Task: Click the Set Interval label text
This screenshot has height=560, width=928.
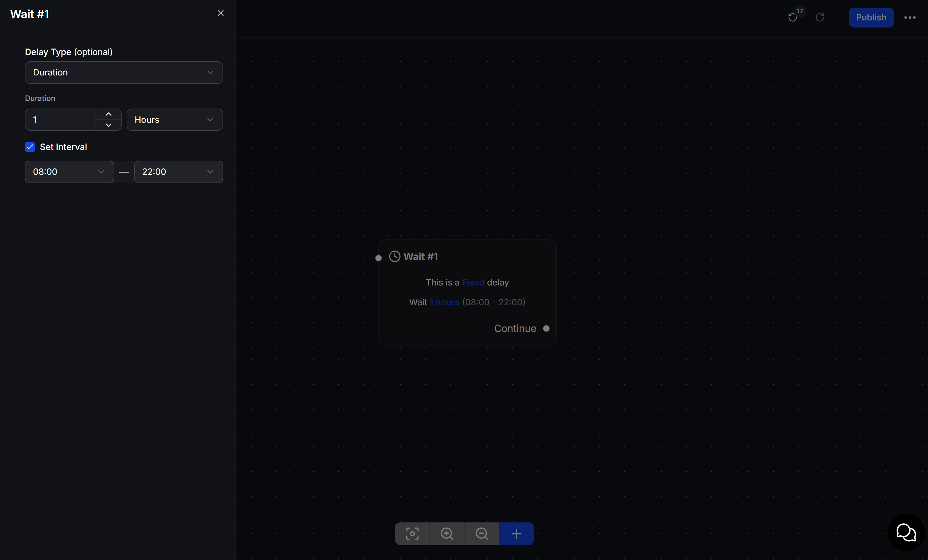Action: [63, 147]
